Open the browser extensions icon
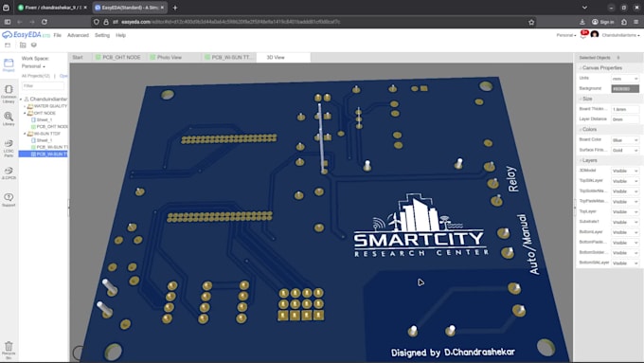 tap(624, 22)
